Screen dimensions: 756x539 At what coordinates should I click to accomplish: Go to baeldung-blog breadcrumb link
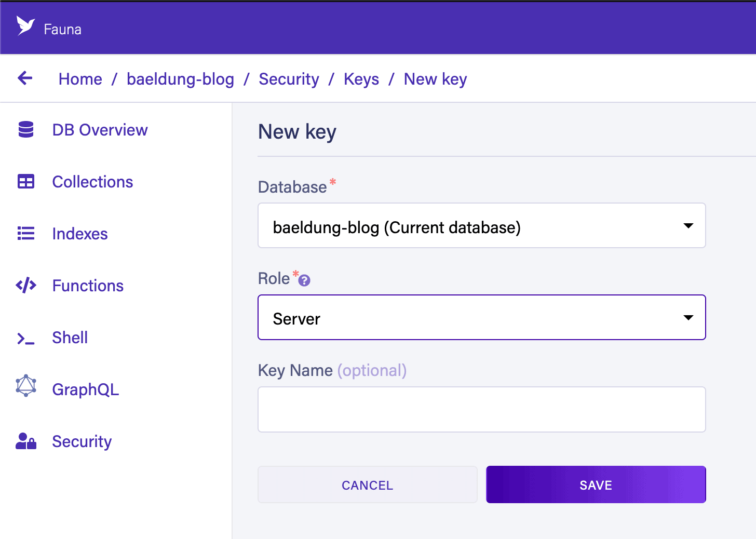180,79
